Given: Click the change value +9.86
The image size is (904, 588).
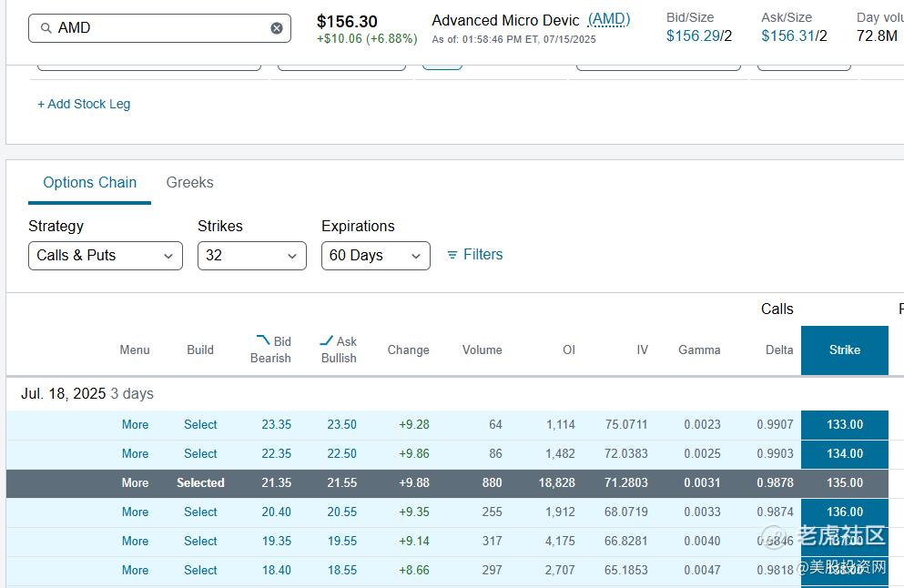Looking at the screenshot, I should [414, 453].
